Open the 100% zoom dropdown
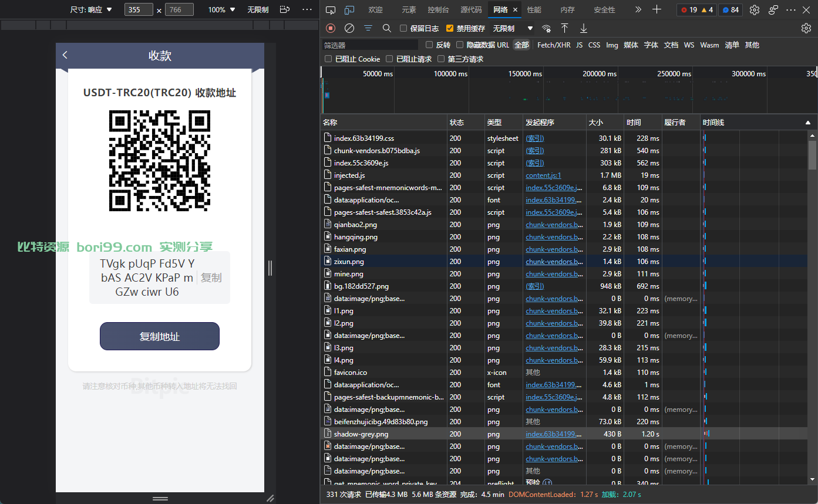Viewport: 818px width, 504px height. (x=221, y=10)
